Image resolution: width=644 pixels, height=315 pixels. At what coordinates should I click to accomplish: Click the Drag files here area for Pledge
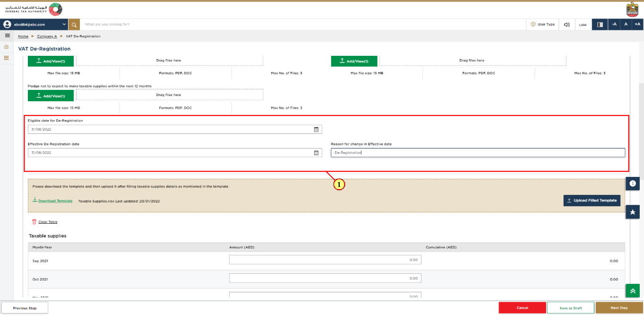click(169, 95)
